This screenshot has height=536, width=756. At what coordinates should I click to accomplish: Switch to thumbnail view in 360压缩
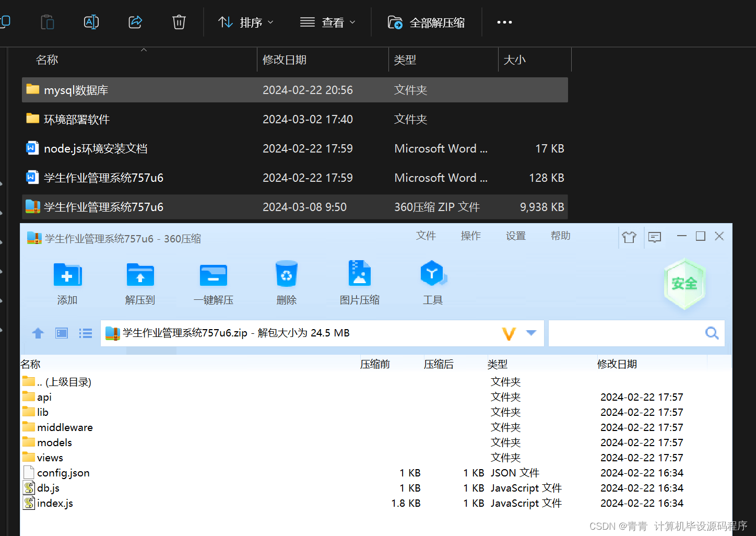[x=61, y=333]
